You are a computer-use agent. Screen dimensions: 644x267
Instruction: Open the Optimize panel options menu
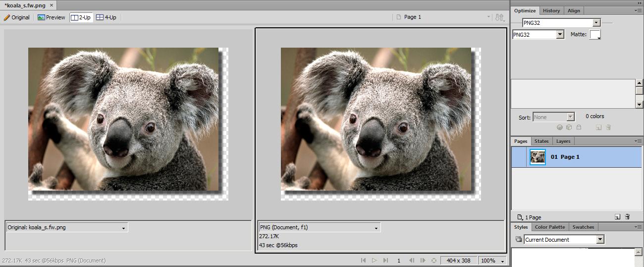639,10
